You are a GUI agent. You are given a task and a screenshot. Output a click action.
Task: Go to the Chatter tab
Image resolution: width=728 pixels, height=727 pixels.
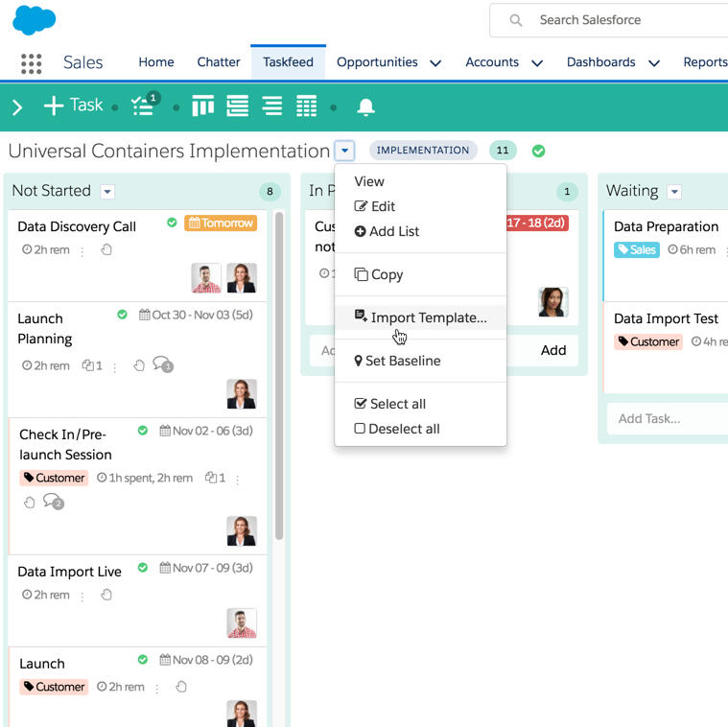(219, 62)
